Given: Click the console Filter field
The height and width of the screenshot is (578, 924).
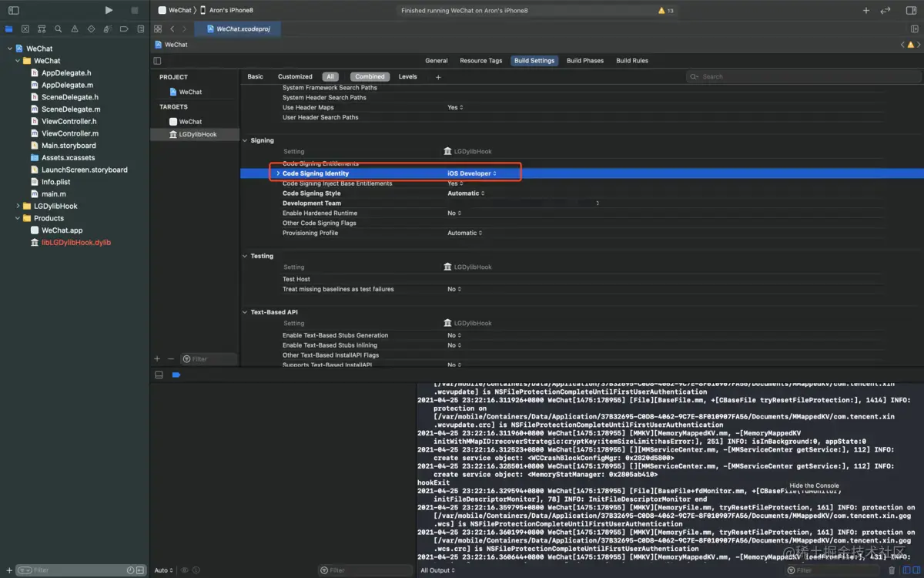Looking at the screenshot, I should coord(834,570).
